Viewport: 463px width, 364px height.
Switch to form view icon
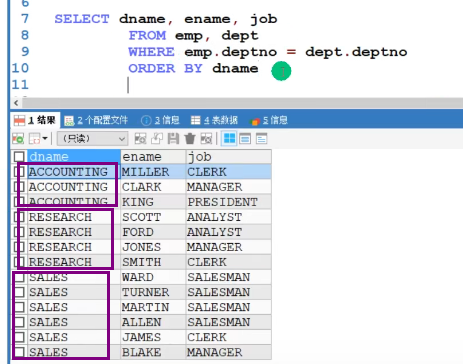245,138
